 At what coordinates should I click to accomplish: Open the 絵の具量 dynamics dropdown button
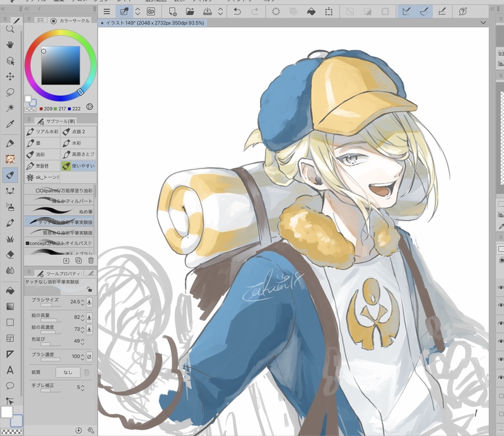tap(90, 317)
